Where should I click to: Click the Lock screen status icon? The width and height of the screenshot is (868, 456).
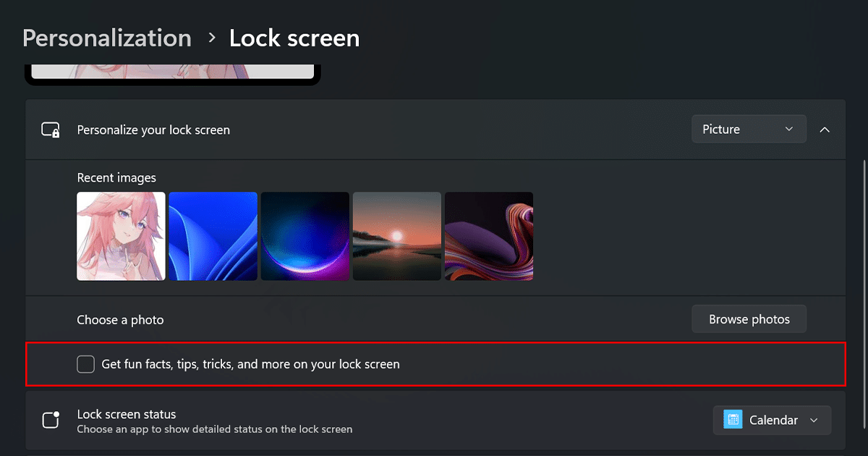(x=51, y=421)
